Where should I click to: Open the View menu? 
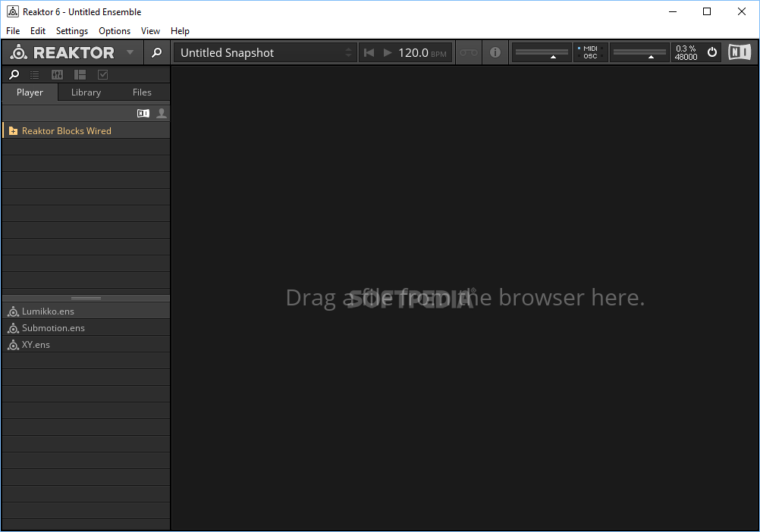150,31
